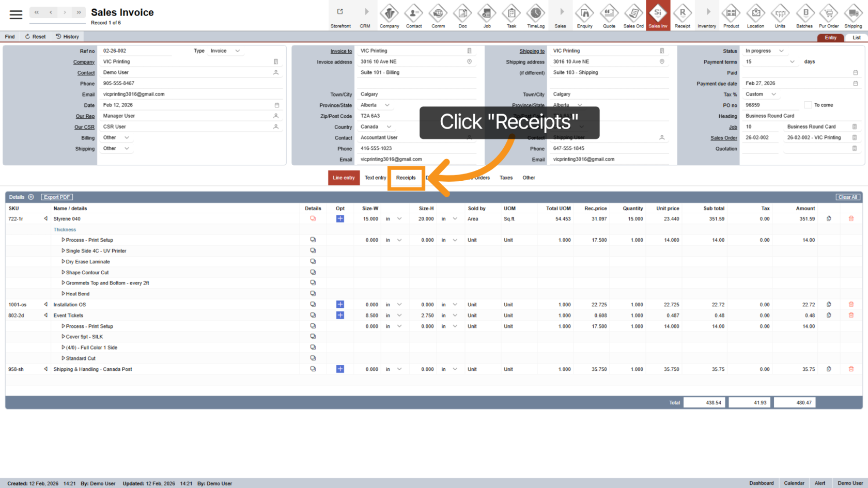Click the PO no field with 96859
Image resolution: width=868 pixels, height=488 pixels.
[771, 105]
